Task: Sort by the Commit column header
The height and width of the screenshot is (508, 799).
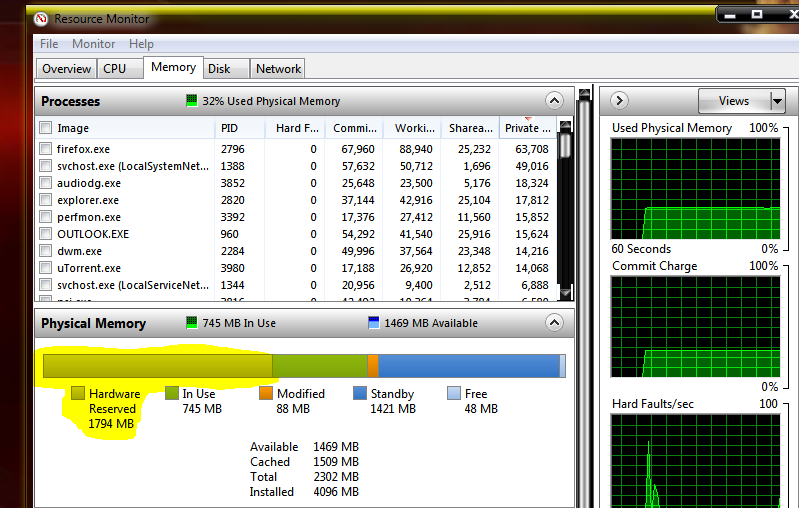Action: 354,128
